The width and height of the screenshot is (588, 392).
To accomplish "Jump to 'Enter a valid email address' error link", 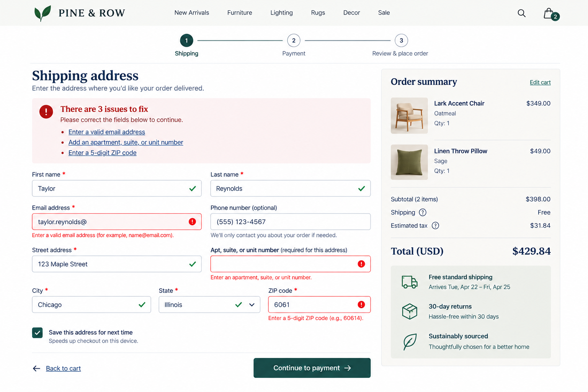I will (x=107, y=132).
